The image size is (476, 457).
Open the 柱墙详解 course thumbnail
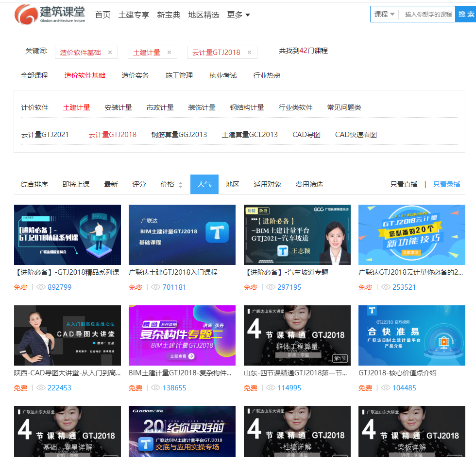point(297,432)
